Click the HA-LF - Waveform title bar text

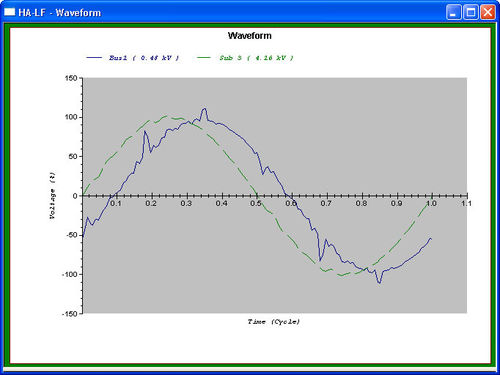pos(60,13)
